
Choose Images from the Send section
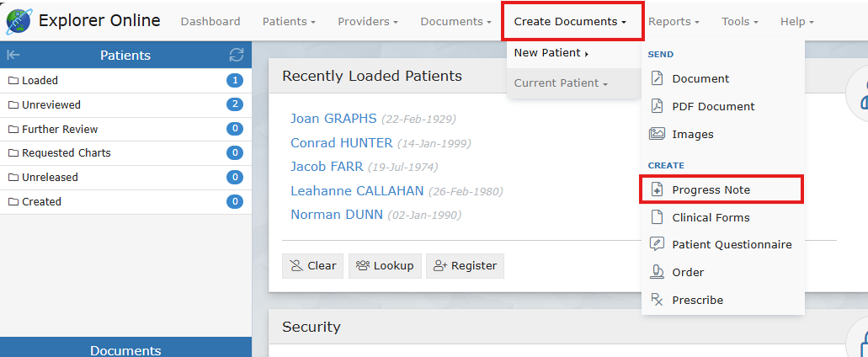[x=692, y=134]
